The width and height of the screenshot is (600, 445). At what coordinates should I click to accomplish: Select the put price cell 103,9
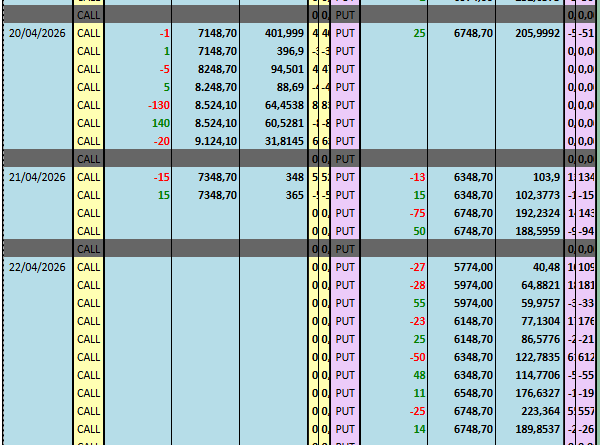click(530, 177)
